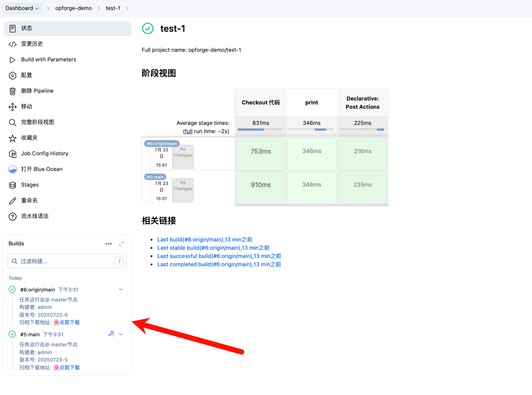Click 点我下载 link under build 20250723-6
532x395 pixels.
point(69,322)
